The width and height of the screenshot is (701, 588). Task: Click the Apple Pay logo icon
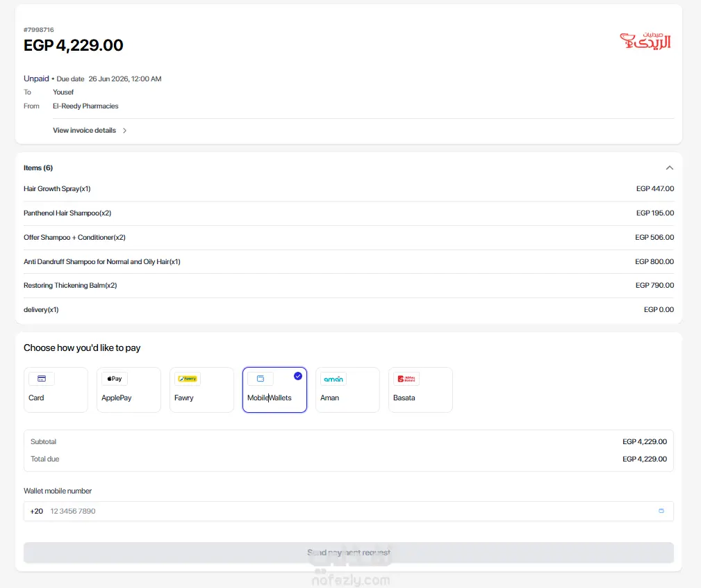[115, 379]
